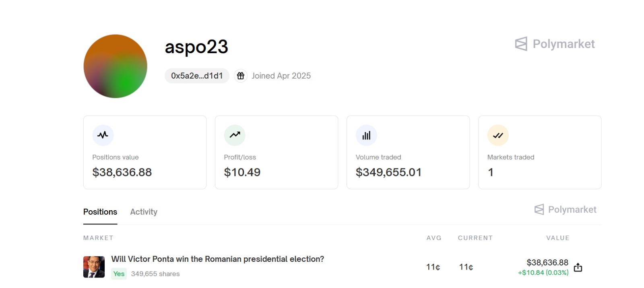The height and width of the screenshot is (288, 644).
Task: Click the Victor Ponta market thumbnail
Action: point(94,267)
